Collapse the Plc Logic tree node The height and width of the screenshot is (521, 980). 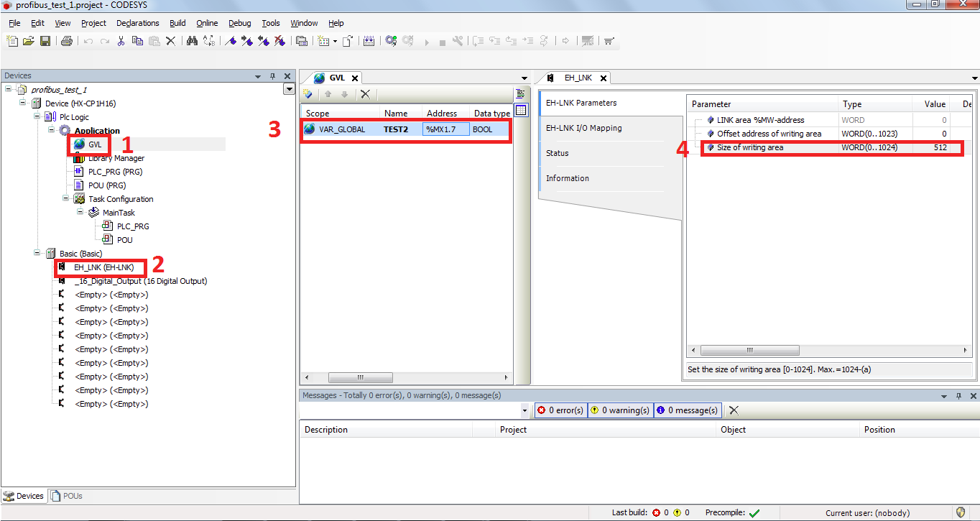point(37,117)
